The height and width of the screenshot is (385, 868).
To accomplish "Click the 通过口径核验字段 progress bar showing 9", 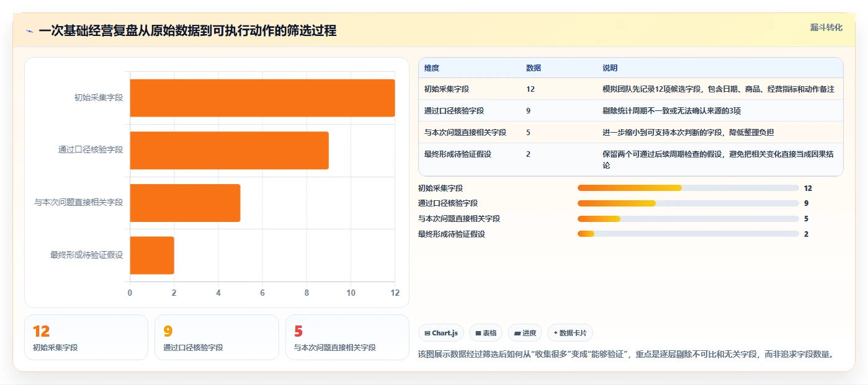I will pyautogui.click(x=688, y=203).
